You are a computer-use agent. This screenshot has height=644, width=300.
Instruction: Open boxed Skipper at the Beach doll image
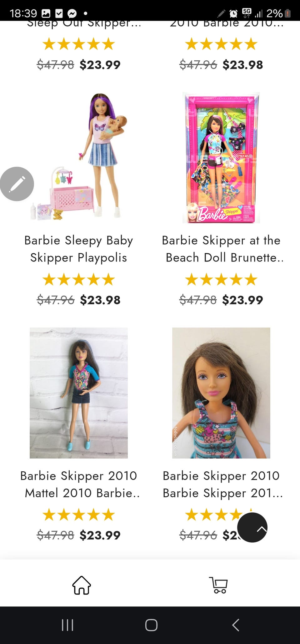pos(221,157)
